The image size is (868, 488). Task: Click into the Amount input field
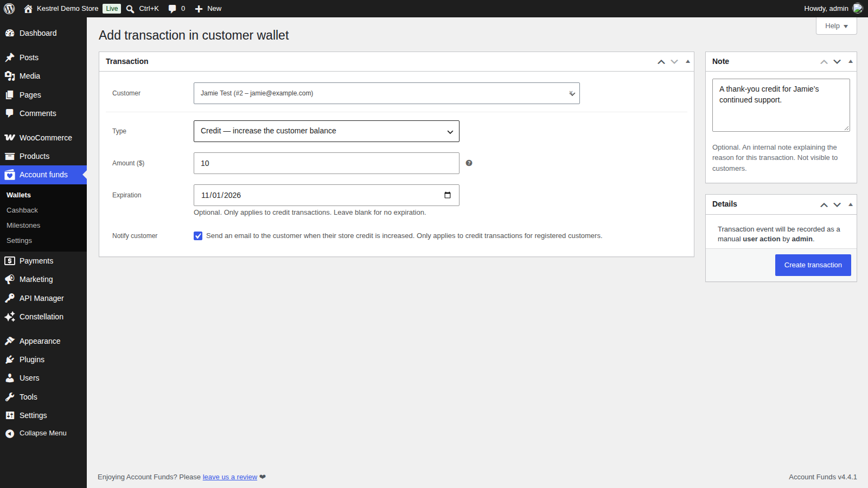(x=327, y=163)
